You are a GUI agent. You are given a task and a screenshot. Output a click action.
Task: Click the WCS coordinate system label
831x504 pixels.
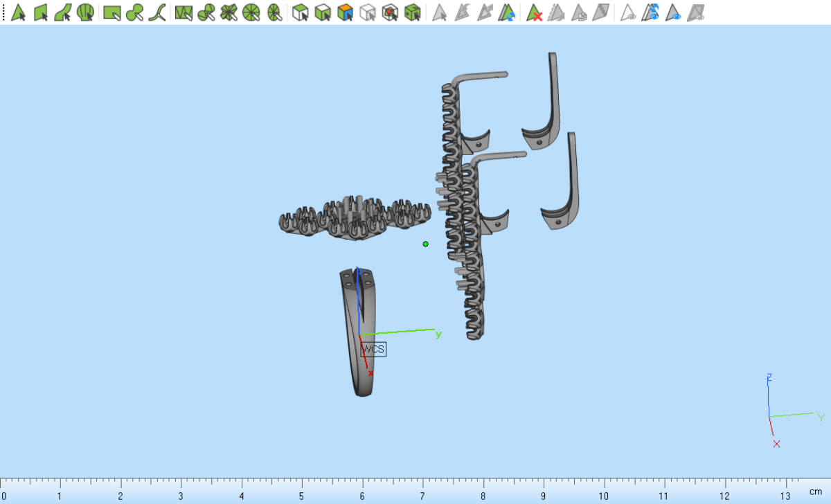click(373, 349)
